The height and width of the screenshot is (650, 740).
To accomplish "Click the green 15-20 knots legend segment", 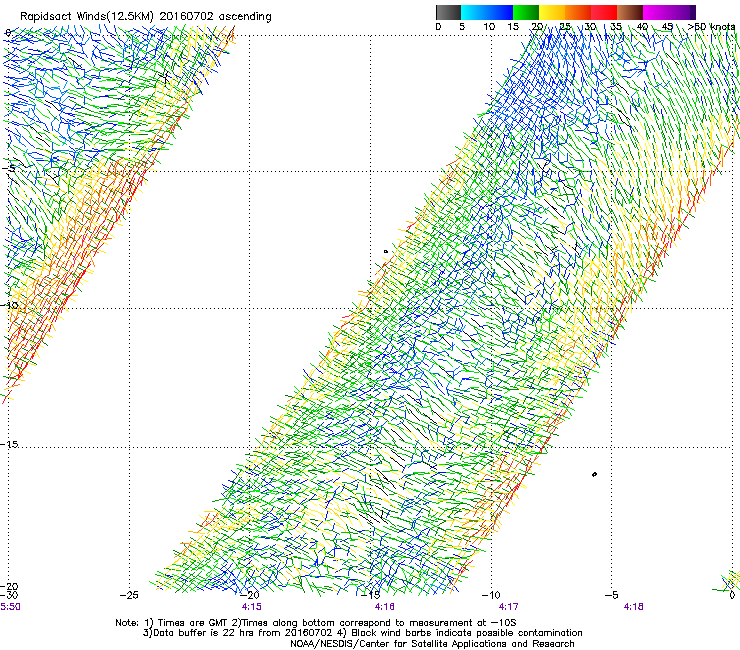I will 526,12.
